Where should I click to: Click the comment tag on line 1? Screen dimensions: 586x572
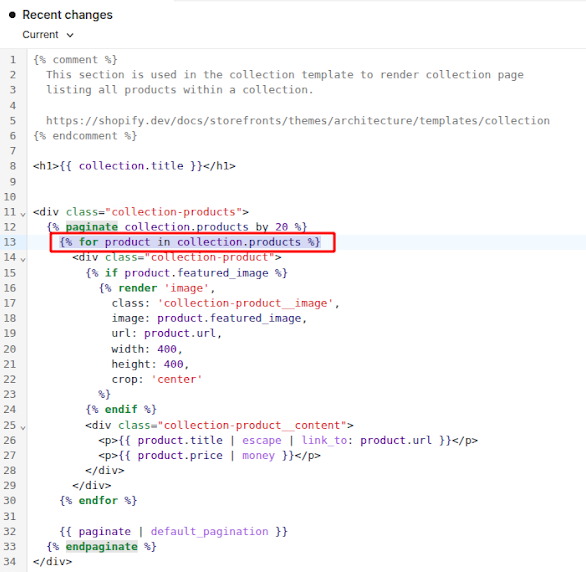pos(75,60)
